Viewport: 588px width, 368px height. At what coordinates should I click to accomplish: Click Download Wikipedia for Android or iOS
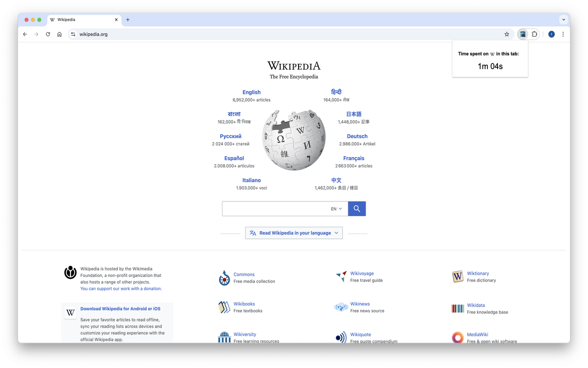(x=120, y=309)
